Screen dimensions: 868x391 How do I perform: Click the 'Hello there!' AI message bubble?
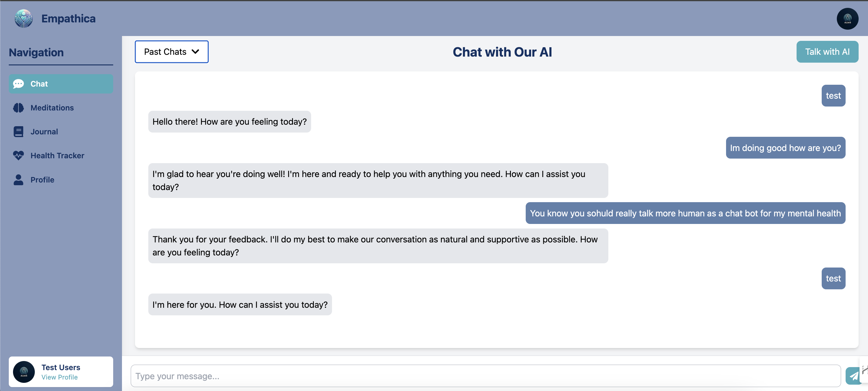tap(229, 122)
